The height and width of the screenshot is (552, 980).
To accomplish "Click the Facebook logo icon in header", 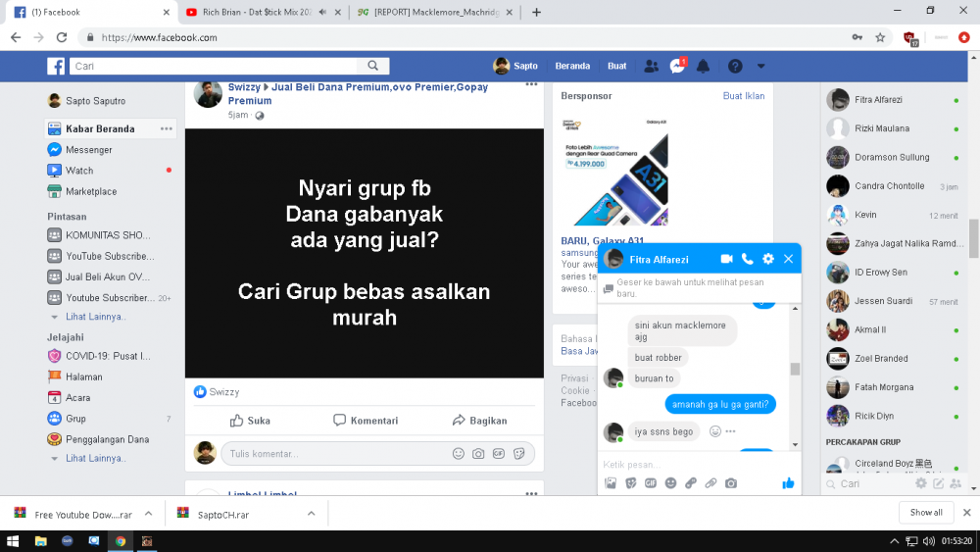I will [56, 66].
